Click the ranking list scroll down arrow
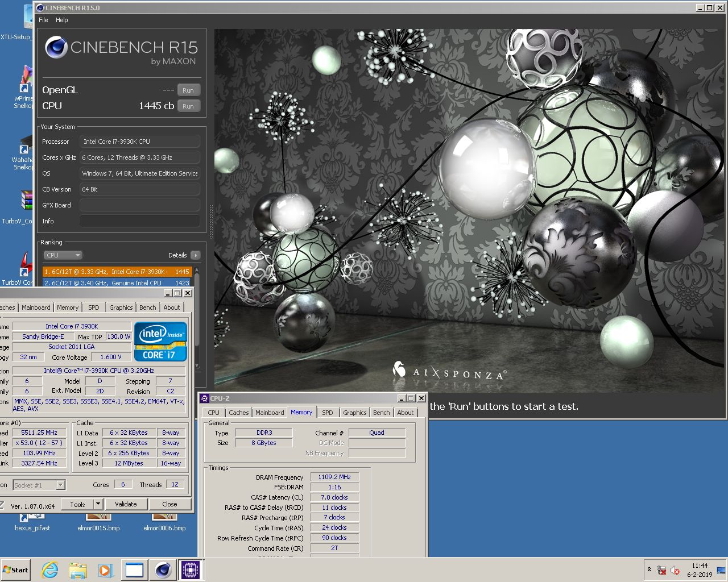 (197, 365)
